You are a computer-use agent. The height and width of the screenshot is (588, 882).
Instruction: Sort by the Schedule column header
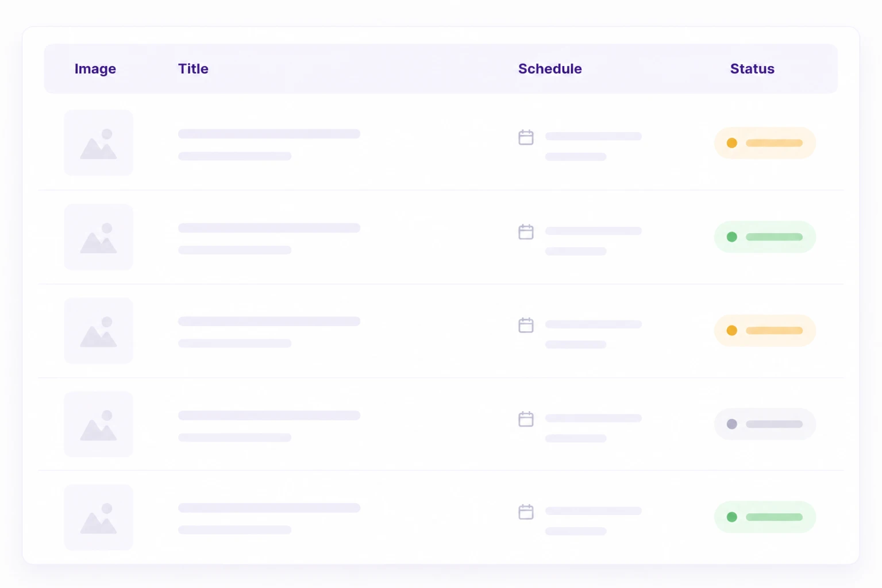point(550,69)
